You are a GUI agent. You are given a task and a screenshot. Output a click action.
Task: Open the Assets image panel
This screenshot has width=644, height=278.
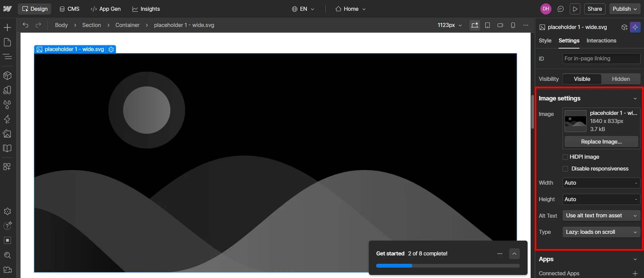(7, 134)
